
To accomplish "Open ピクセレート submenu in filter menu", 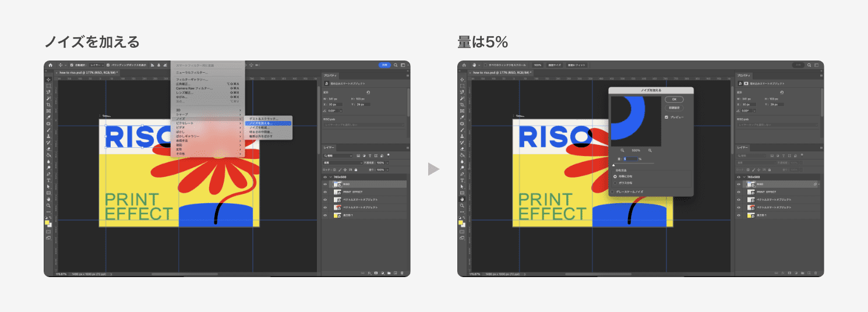I will tap(206, 123).
